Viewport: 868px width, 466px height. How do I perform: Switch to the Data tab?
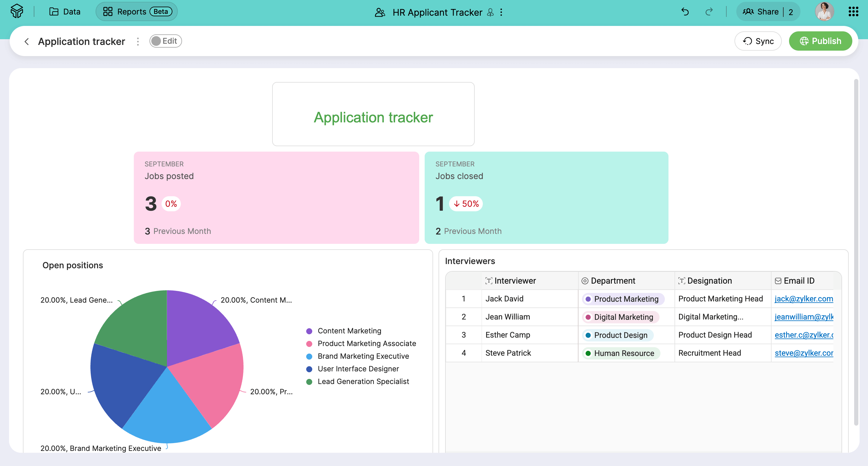pyautogui.click(x=65, y=12)
